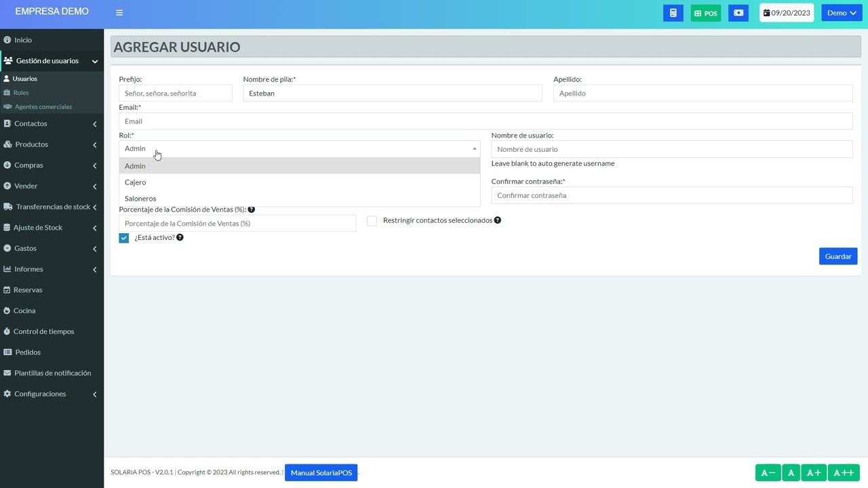This screenshot has width=868, height=488.
Task: Expand the Informes sidebar menu
Action: coord(52,269)
